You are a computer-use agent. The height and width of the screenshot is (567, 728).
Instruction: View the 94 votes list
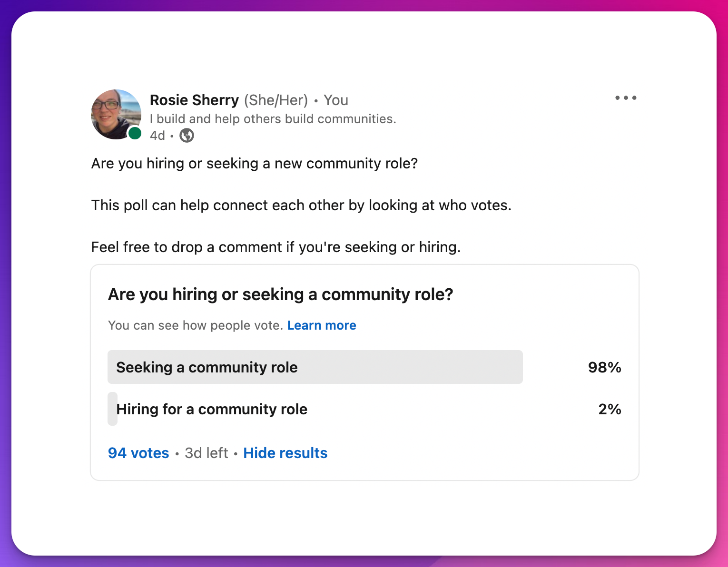tap(138, 453)
